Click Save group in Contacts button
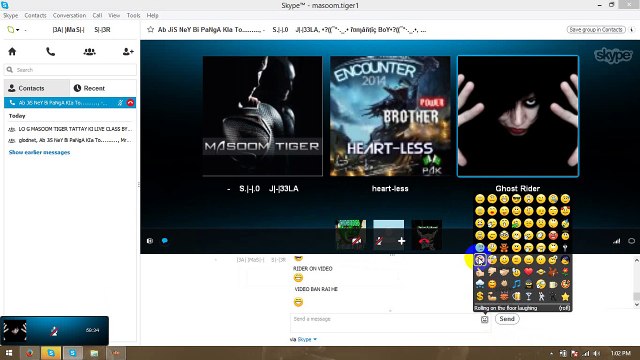Image resolution: width=640 pixels, height=360 pixels. [596, 29]
